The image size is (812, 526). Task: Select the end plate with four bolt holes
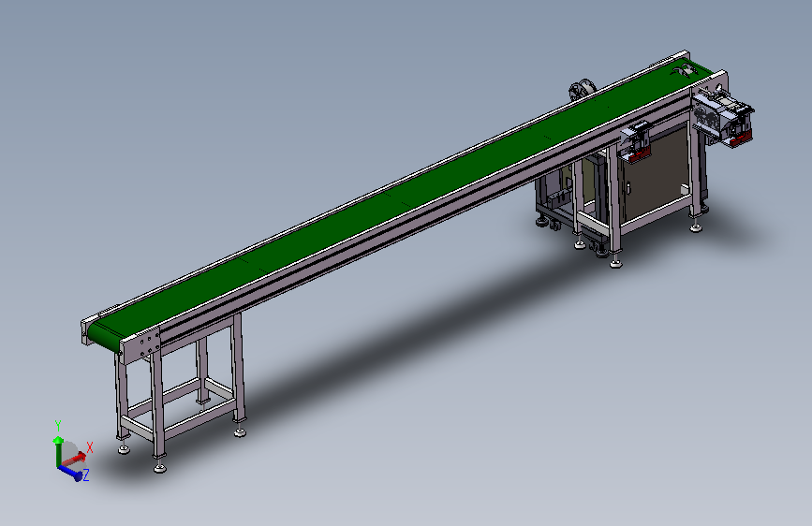click(140, 344)
